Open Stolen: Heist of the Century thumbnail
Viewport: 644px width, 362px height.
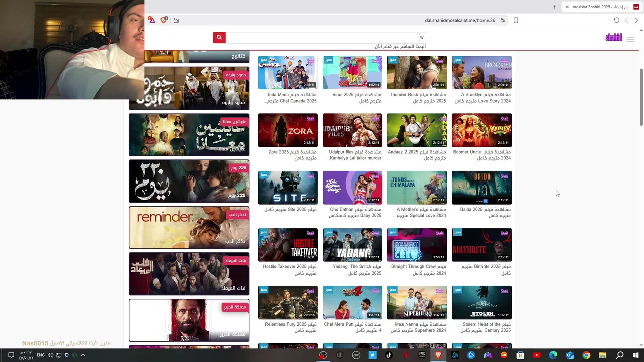tap(481, 302)
